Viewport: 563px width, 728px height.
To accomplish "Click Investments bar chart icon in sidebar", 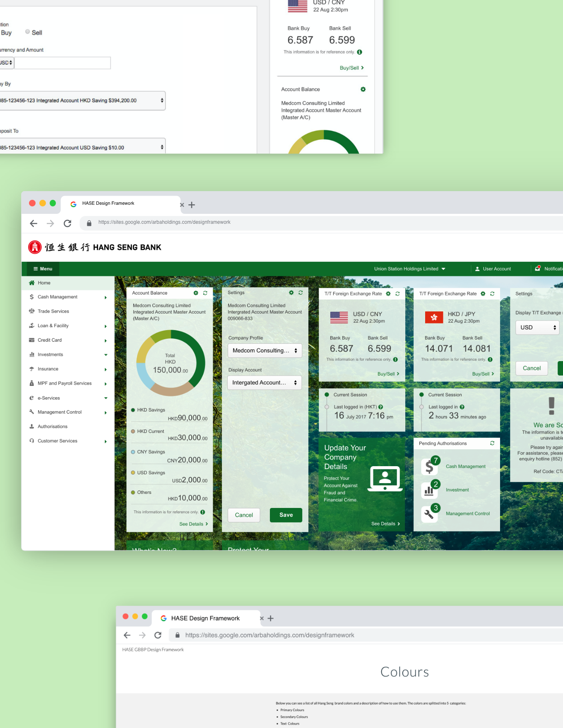I will 31,354.
